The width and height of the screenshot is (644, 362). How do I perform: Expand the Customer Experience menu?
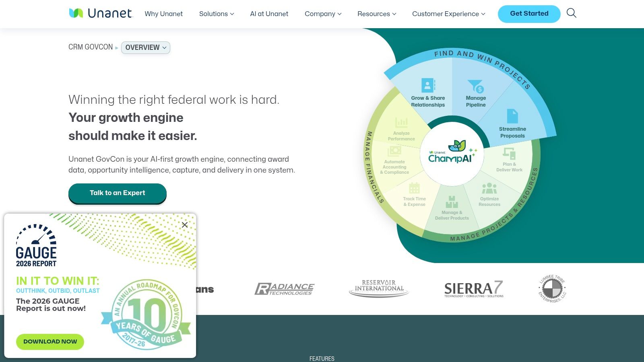click(x=448, y=14)
